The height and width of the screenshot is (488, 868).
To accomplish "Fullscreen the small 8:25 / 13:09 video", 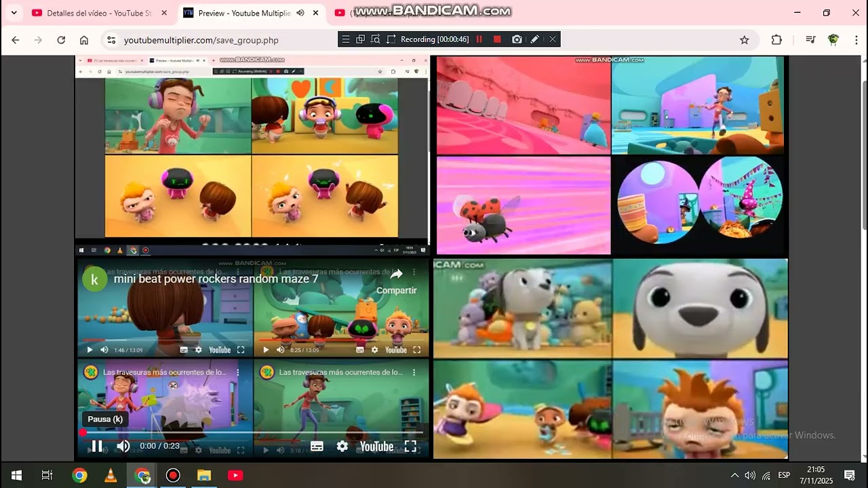I will pyautogui.click(x=417, y=350).
